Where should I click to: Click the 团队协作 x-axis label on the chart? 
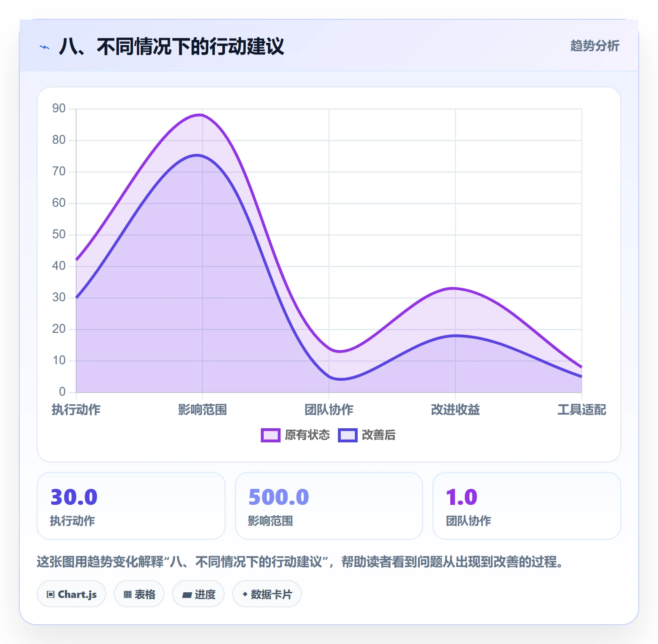pos(329,410)
